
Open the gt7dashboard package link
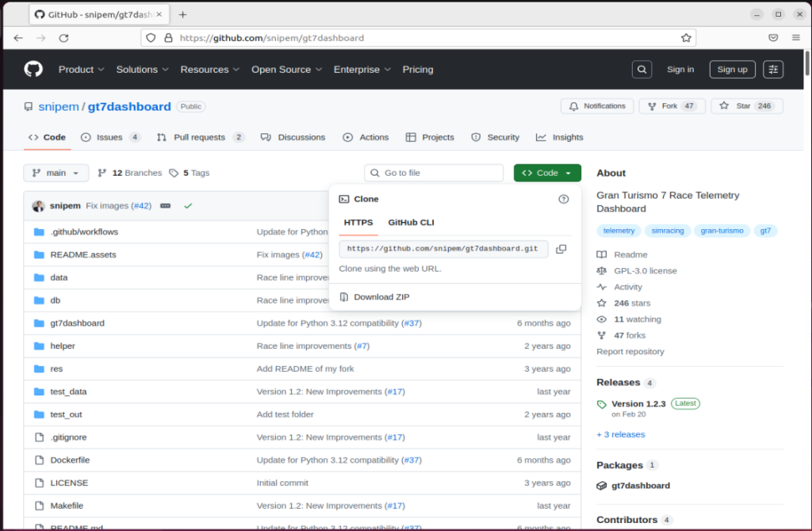(641, 486)
